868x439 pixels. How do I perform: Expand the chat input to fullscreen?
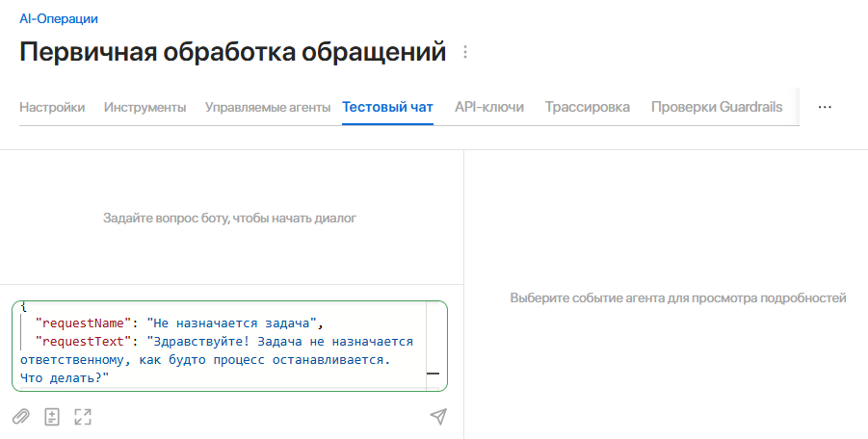coord(83,416)
